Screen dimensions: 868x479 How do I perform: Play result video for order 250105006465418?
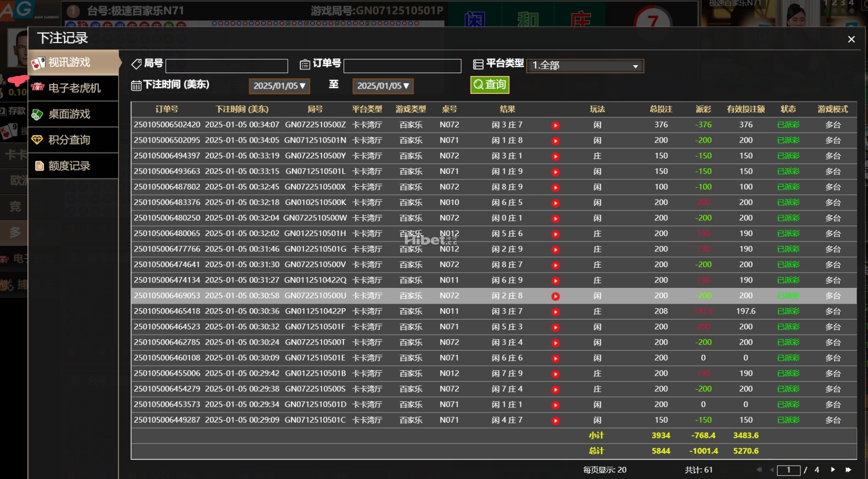pos(555,312)
